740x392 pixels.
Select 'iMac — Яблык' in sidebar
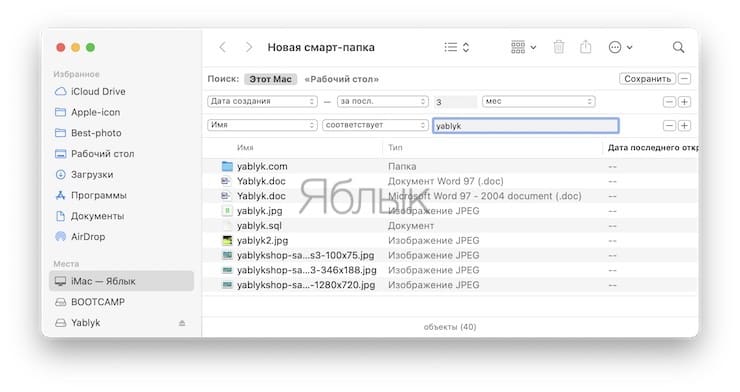[x=121, y=281]
